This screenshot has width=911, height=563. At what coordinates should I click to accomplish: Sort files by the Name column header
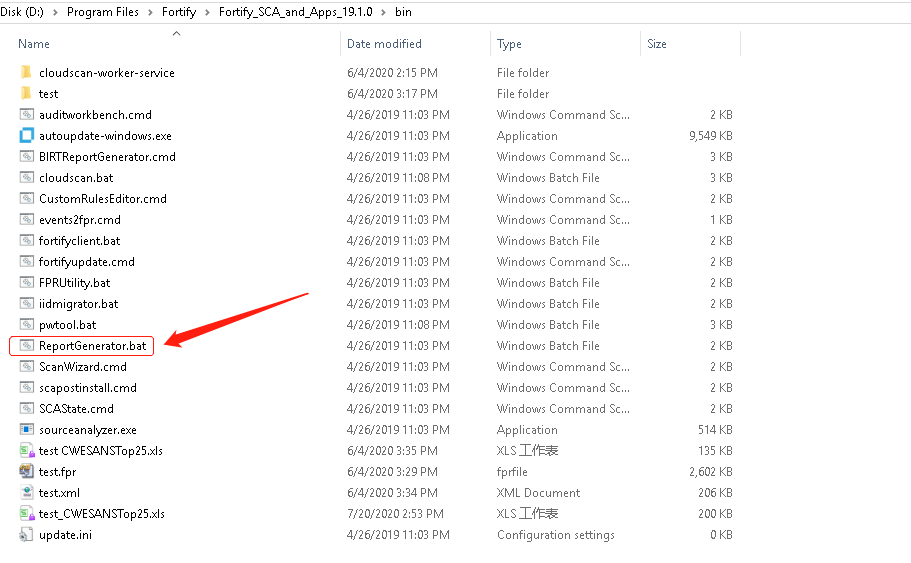coord(34,44)
